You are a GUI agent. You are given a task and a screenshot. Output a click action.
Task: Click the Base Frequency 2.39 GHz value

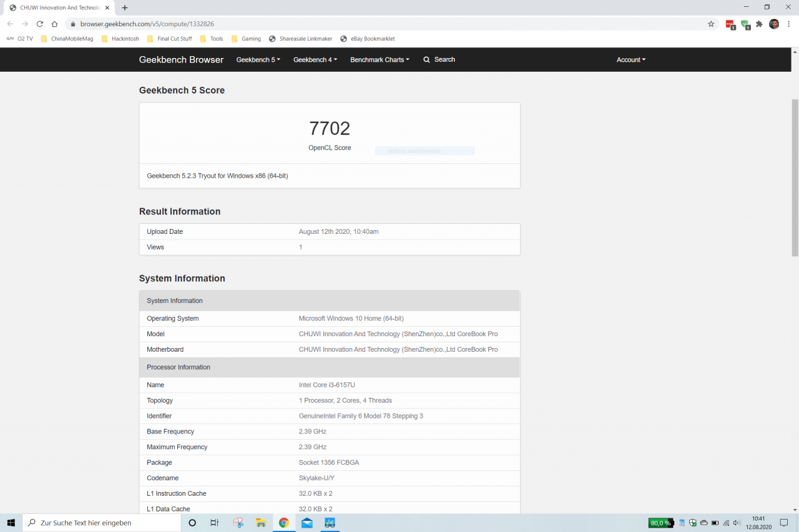(312, 432)
